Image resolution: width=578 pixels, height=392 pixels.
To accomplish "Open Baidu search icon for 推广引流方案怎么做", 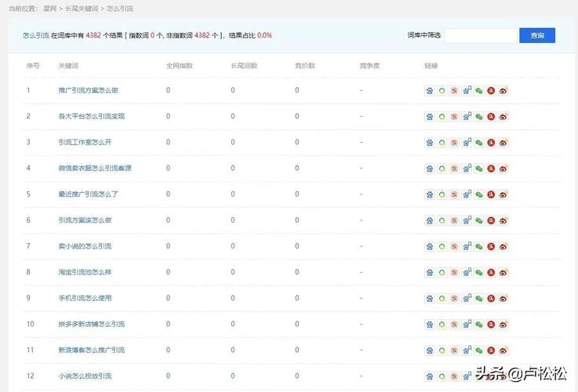I will [430, 91].
